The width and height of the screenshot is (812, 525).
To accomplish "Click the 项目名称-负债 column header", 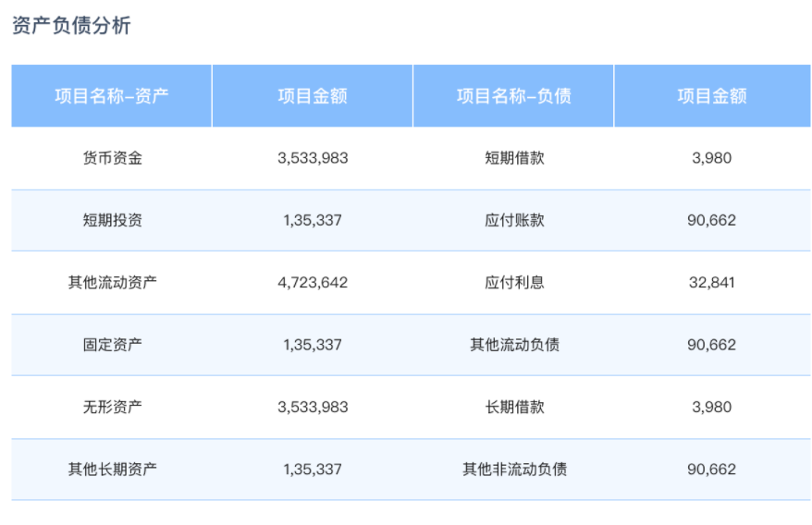I will pos(513,96).
